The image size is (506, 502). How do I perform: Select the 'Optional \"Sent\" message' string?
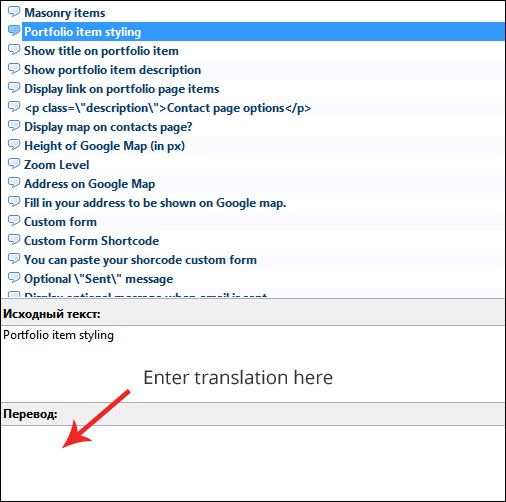tap(98, 279)
